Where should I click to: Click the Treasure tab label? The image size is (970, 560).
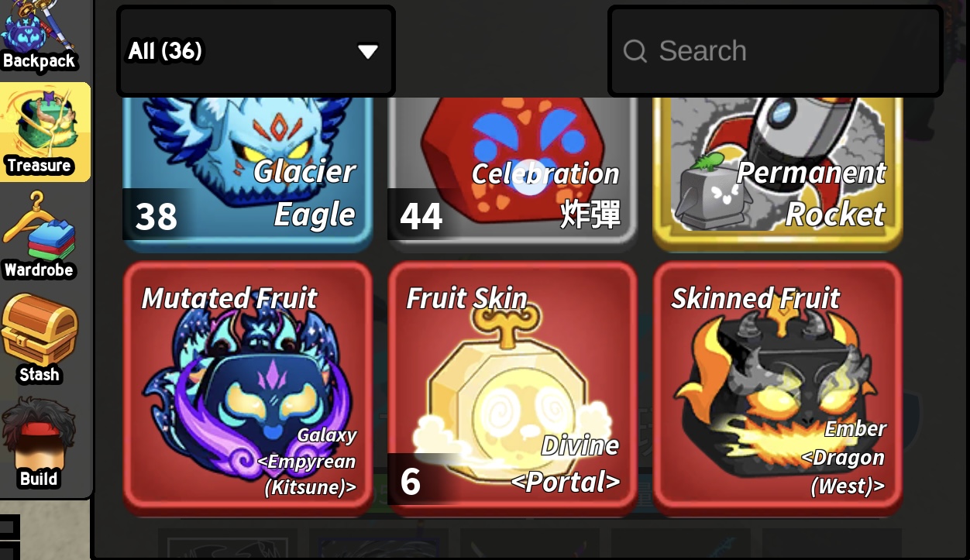point(39,165)
